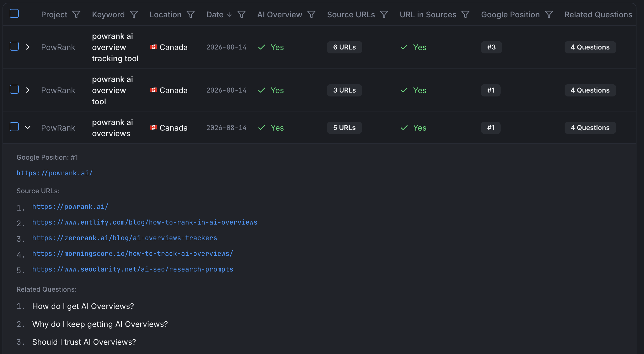This screenshot has height=354, width=644.
Task: Open the entlify.com how-to-rank source link
Action: point(145,222)
